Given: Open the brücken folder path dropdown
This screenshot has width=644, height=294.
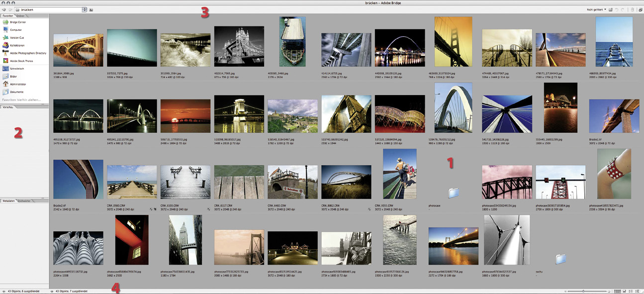Looking at the screenshot, I should pos(85,9).
